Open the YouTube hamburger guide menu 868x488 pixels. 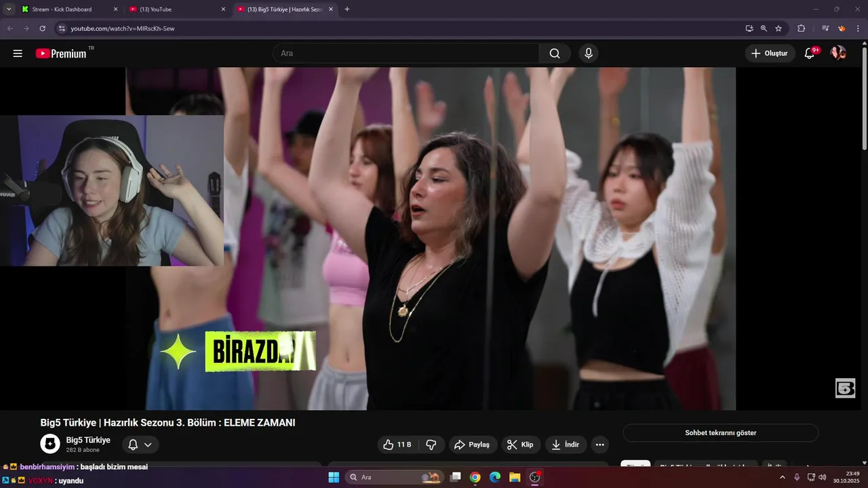[18, 54]
